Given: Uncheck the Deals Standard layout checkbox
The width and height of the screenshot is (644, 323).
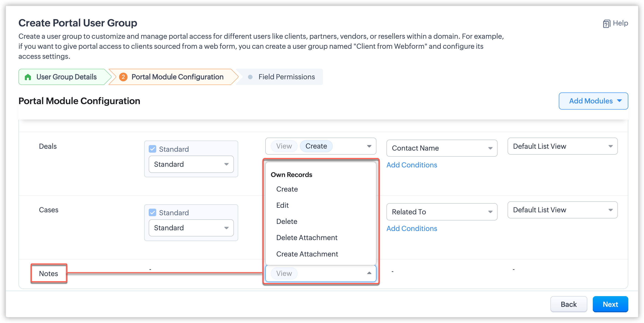Looking at the screenshot, I should [x=153, y=149].
